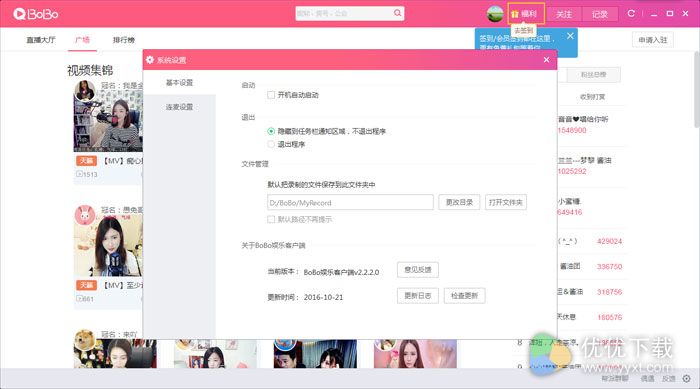Click the ranking value 318756
Viewport: 700px width, 389px height.
pyautogui.click(x=609, y=292)
